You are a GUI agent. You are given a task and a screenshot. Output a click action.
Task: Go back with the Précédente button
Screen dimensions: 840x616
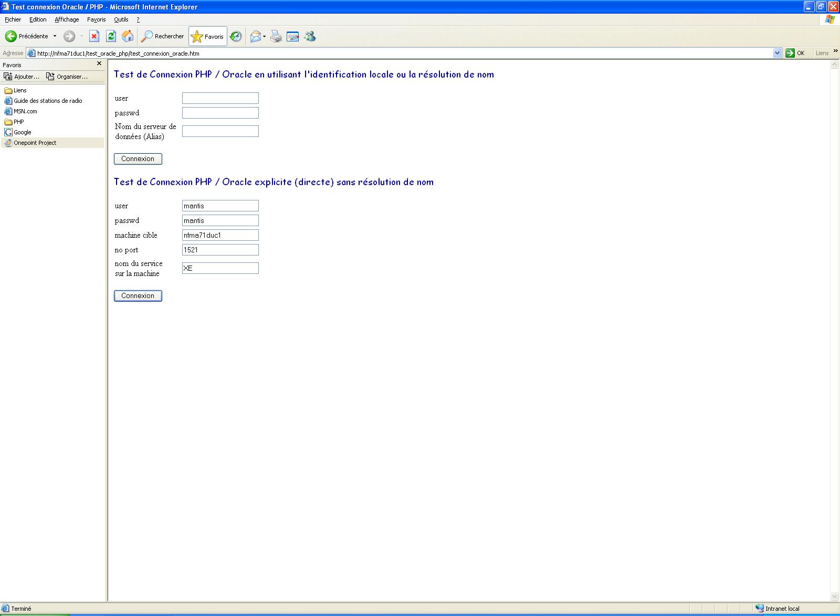click(27, 36)
